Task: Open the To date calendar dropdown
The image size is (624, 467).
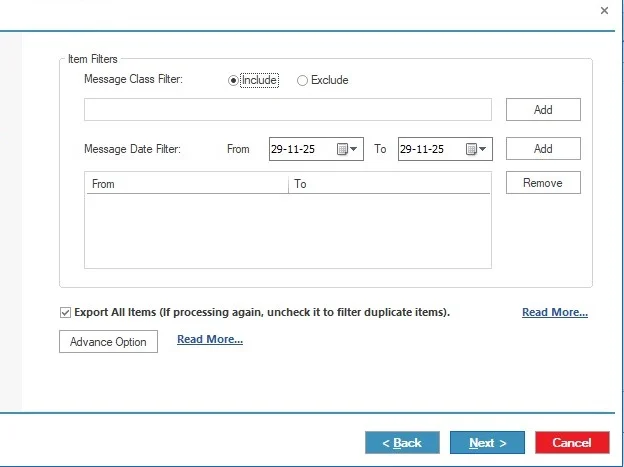Action: click(482, 149)
